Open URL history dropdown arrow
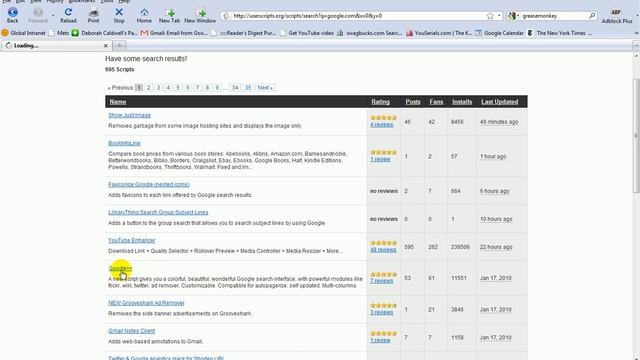Viewport: 640px width, 360px height. 499,16
